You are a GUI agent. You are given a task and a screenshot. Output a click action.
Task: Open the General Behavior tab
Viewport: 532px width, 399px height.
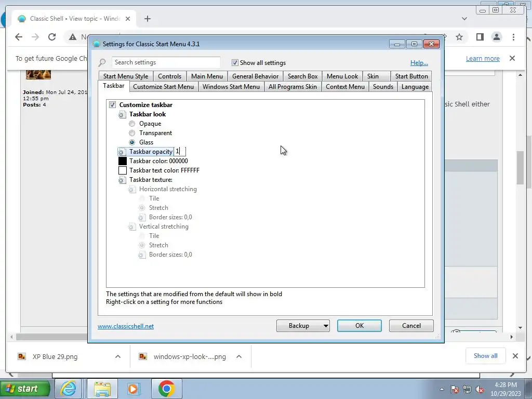(256, 76)
